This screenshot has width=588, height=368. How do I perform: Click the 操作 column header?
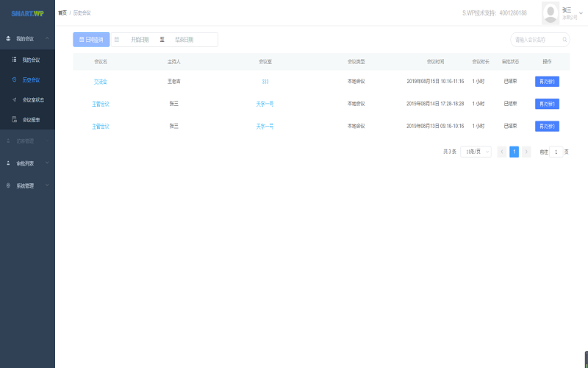[x=547, y=62]
